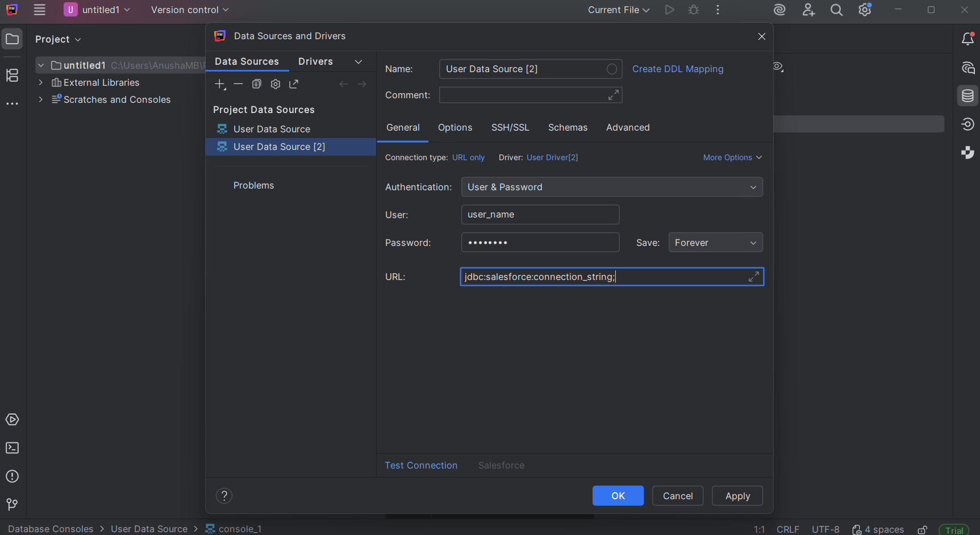Pick a color using the Name field circle
980x535 pixels.
coord(612,69)
